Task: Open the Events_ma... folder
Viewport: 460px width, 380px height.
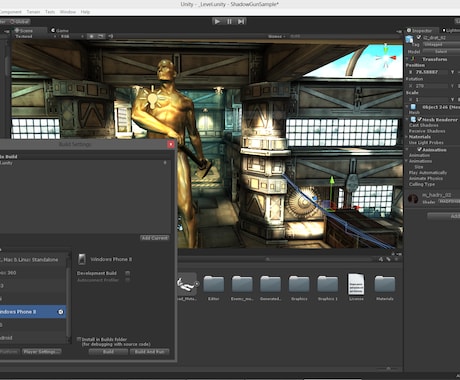Action: tap(242, 284)
